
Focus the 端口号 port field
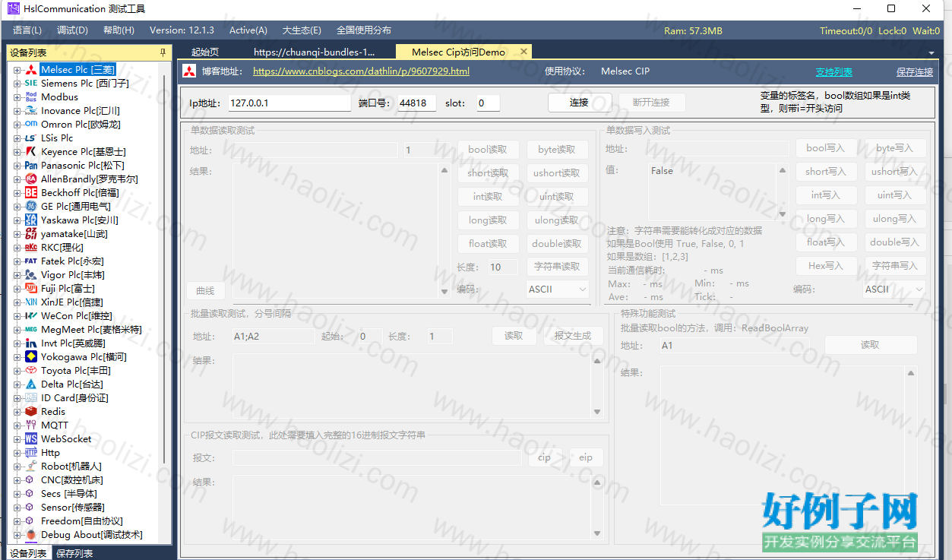(x=416, y=103)
